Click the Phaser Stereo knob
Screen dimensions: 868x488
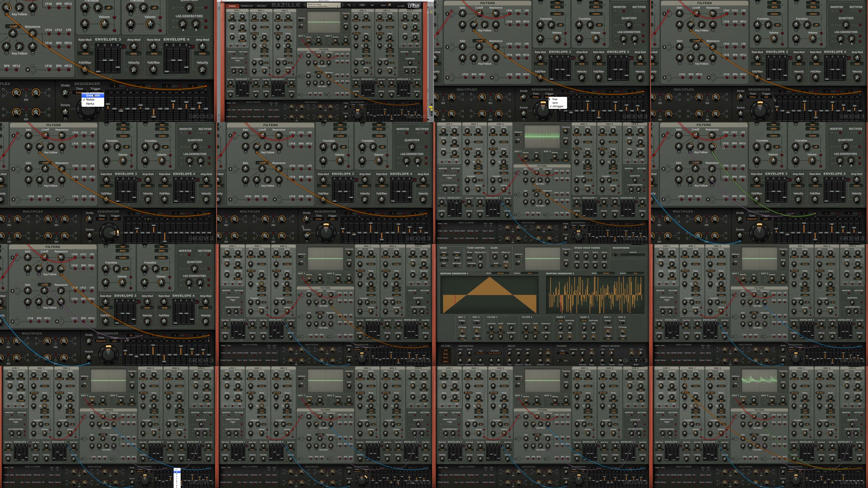[583, 353]
